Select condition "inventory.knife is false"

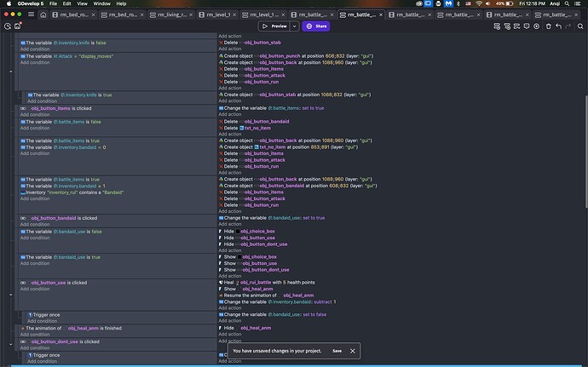point(63,43)
